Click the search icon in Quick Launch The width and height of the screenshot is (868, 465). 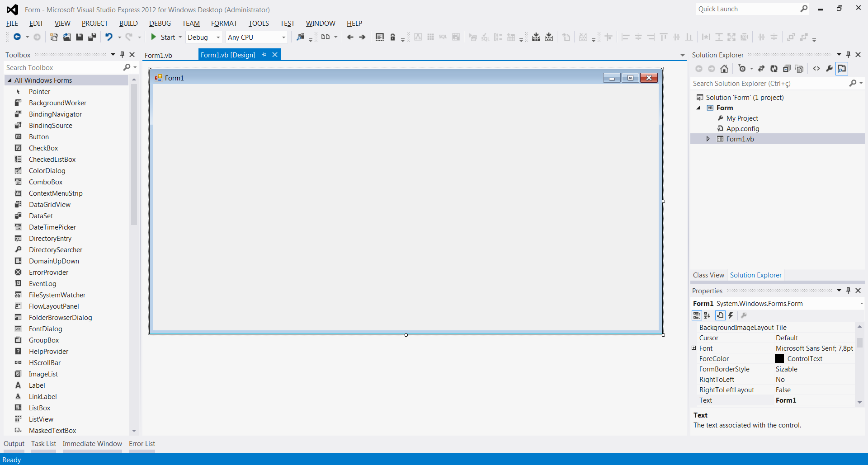(x=804, y=9)
